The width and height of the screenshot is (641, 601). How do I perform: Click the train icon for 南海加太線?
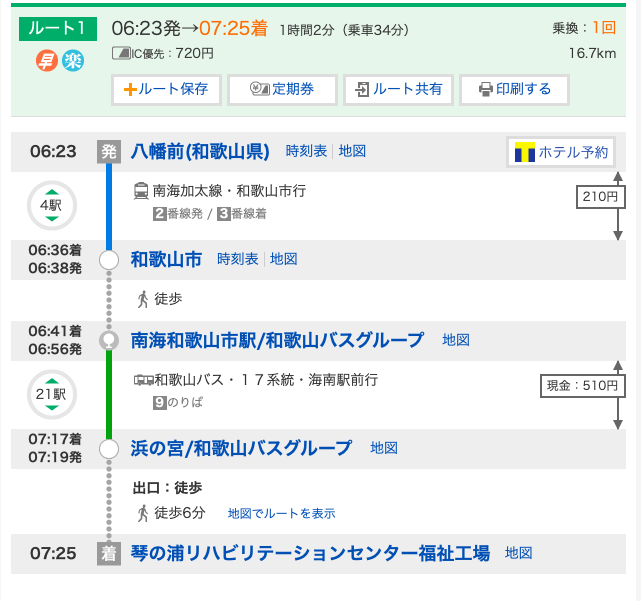[141, 191]
